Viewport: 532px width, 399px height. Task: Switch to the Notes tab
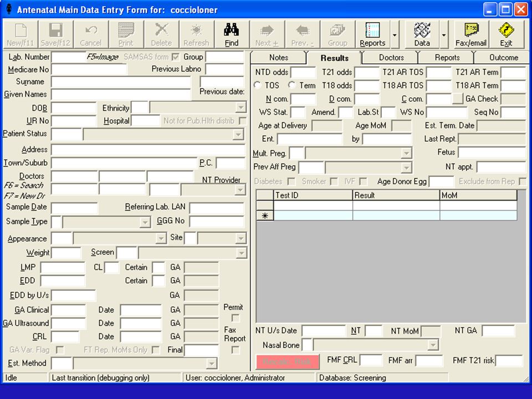(x=279, y=57)
